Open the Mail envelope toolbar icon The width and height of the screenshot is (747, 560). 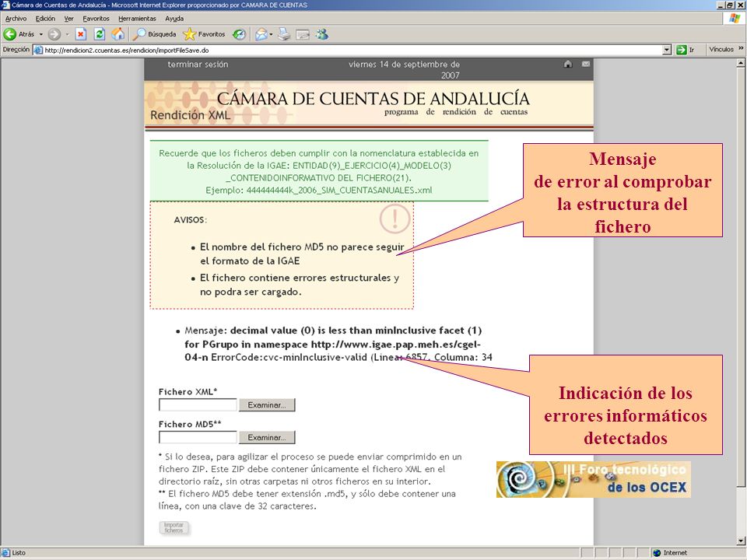[261, 33]
